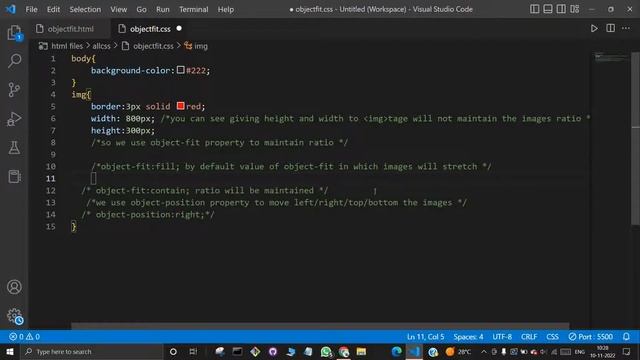Open the Run and Debug view

(x=14, y=119)
